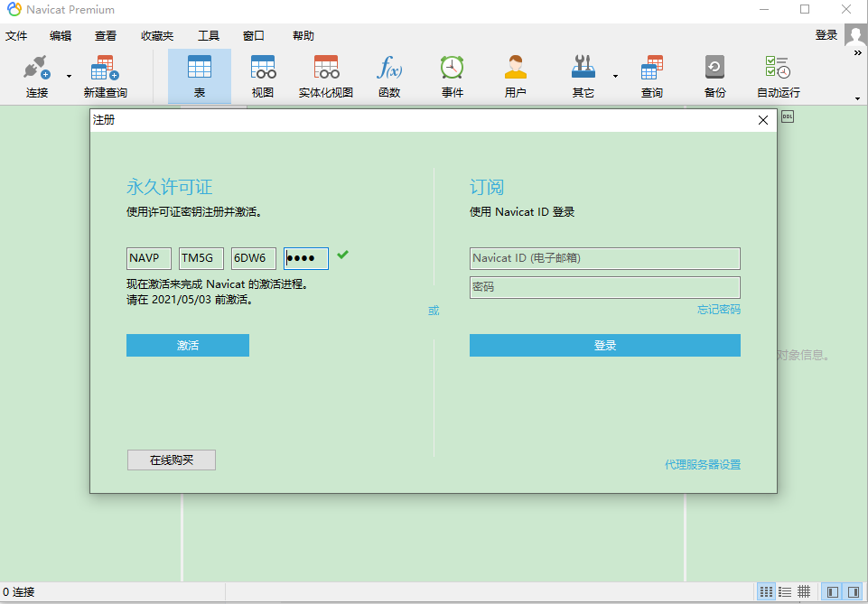
Task: Open the 编辑 menu
Action: tap(61, 36)
